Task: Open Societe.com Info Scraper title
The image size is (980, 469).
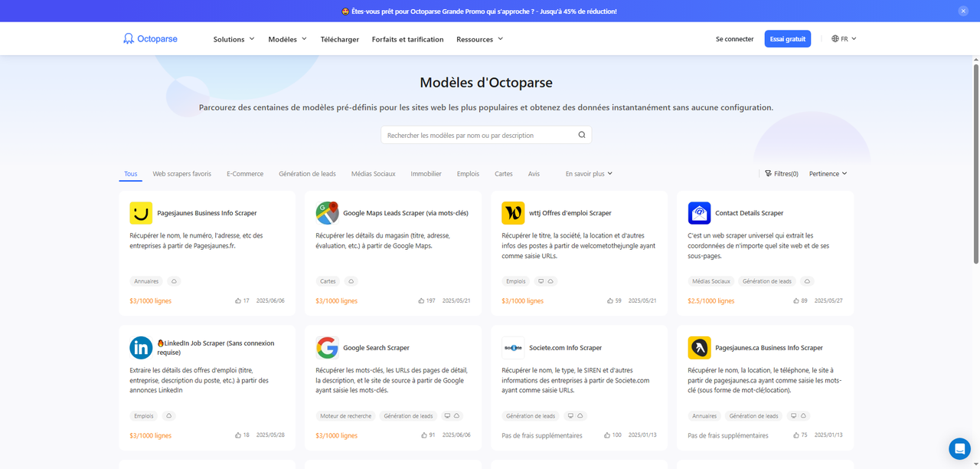Action: [565, 348]
